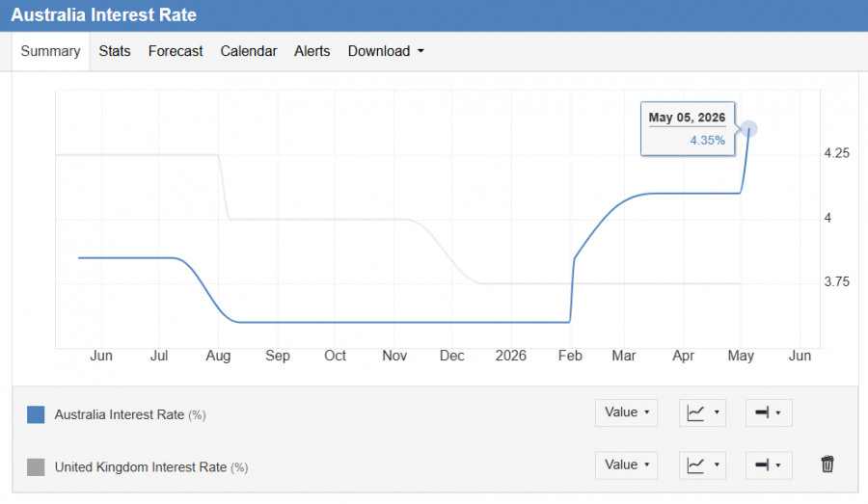Click the 2026 x-axis label
The width and height of the screenshot is (868, 504).
point(510,356)
